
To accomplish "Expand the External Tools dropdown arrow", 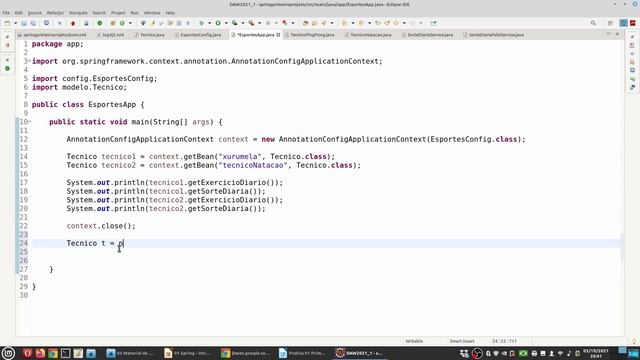I will point(259,23).
